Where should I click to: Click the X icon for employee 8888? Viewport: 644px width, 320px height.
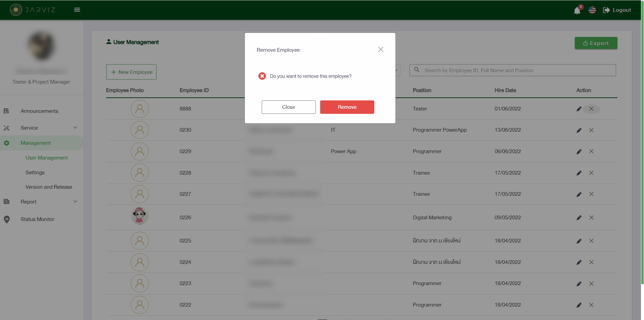[591, 109]
